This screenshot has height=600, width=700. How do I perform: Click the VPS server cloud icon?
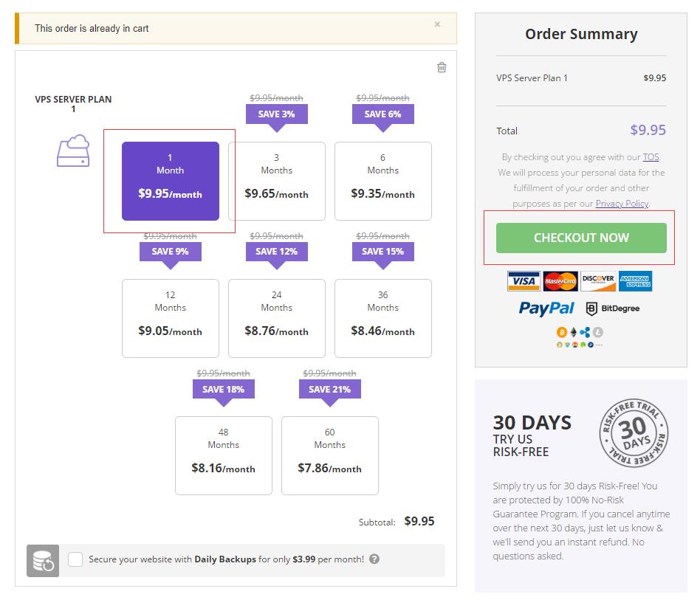click(x=73, y=151)
